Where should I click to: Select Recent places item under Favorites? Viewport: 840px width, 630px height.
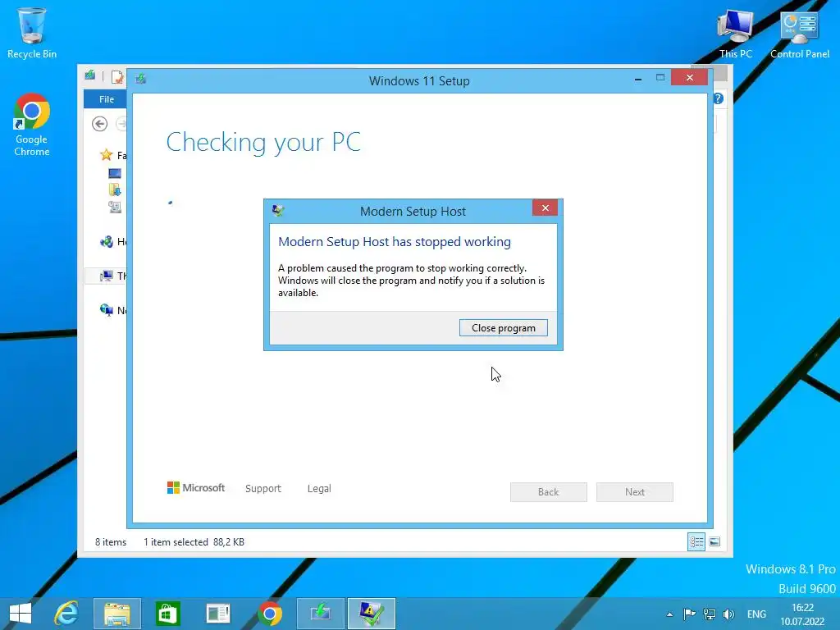(115, 207)
